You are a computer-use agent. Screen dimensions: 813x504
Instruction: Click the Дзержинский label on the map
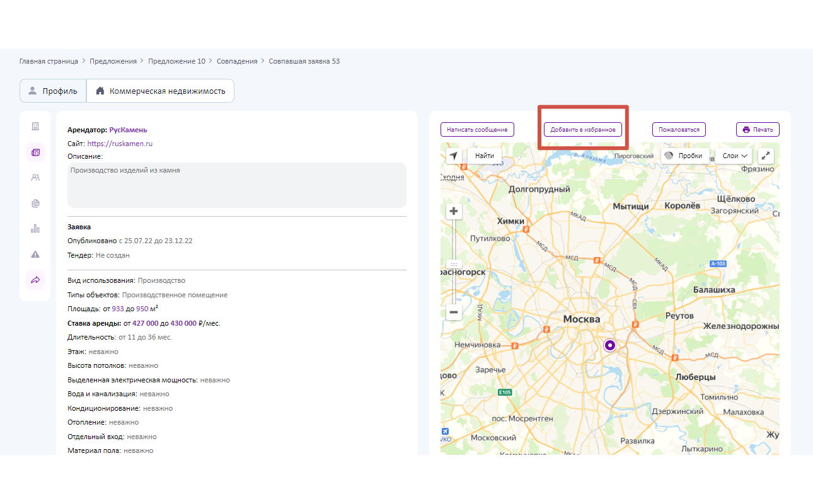(x=678, y=411)
